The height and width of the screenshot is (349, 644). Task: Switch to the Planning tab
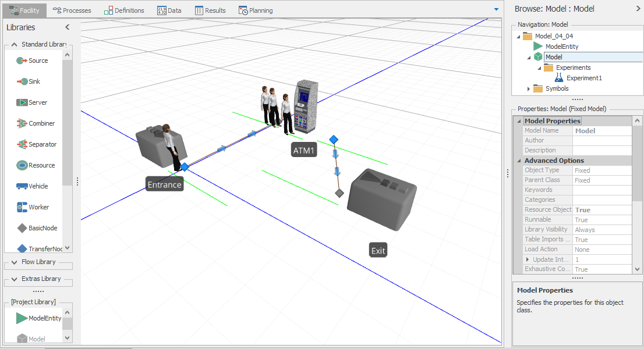pos(256,10)
